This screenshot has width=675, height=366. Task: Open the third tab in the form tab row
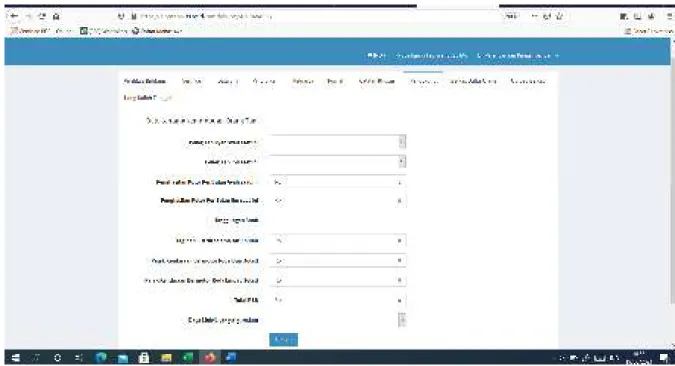[x=228, y=81]
